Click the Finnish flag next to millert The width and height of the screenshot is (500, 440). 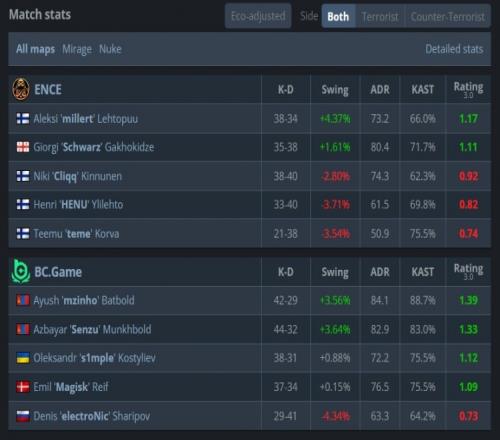coord(23,119)
